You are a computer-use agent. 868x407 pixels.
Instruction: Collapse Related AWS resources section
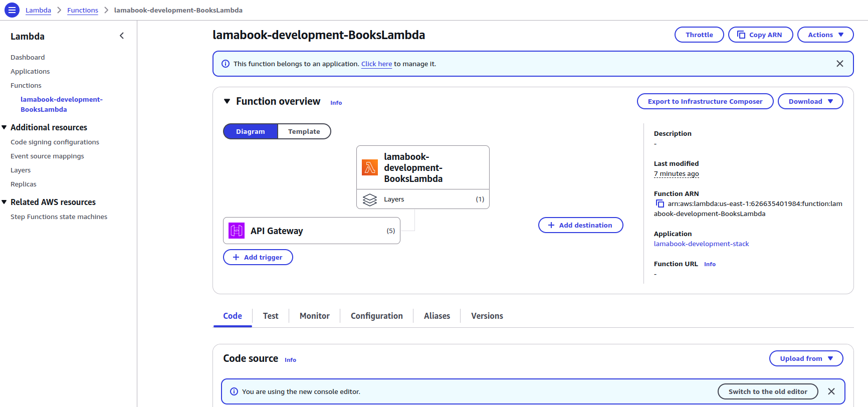pyautogui.click(x=5, y=202)
